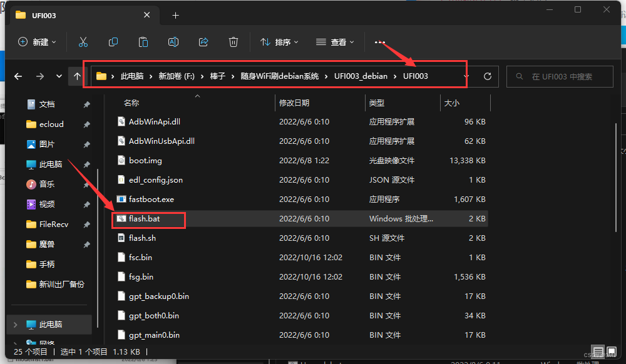
Task: Refresh the current folder view
Action: click(x=488, y=76)
